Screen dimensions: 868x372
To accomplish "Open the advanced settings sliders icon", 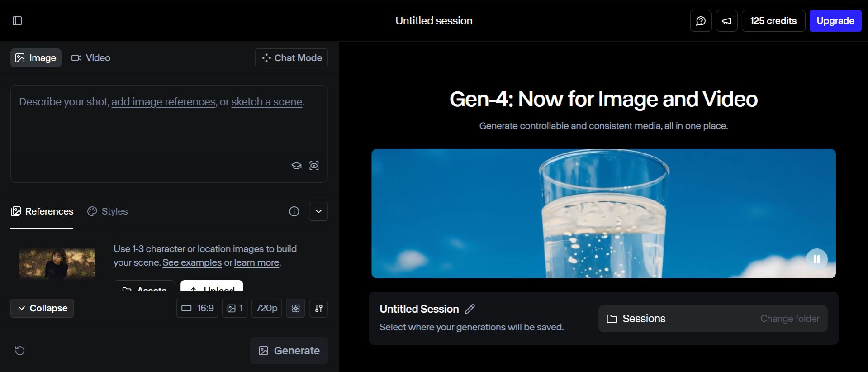I will 318,308.
